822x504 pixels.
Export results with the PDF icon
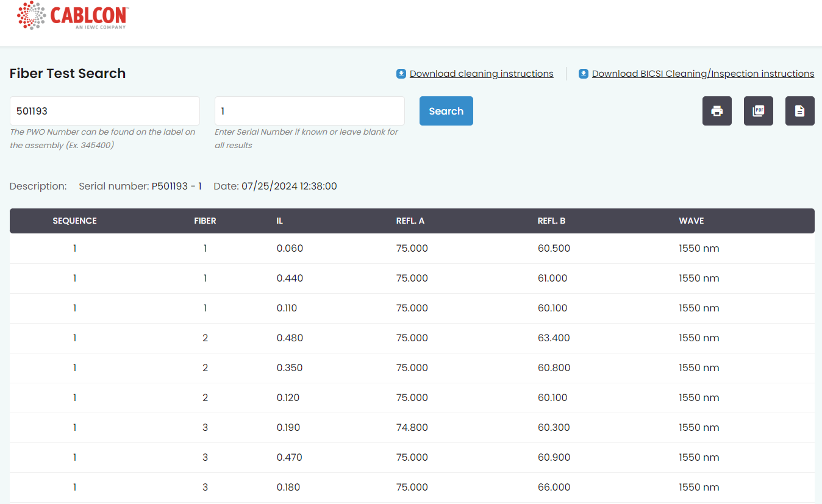click(758, 111)
